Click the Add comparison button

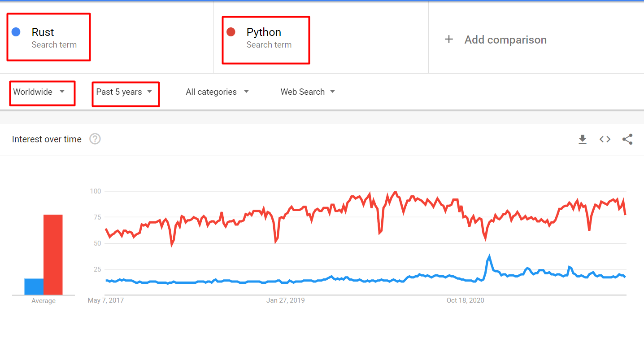[505, 40]
